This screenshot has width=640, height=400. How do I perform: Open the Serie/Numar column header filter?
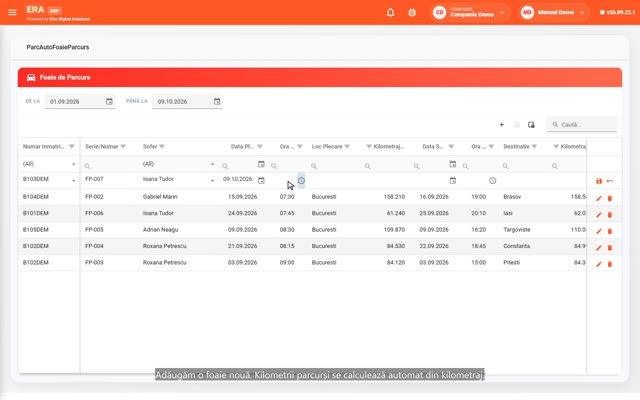123,147
